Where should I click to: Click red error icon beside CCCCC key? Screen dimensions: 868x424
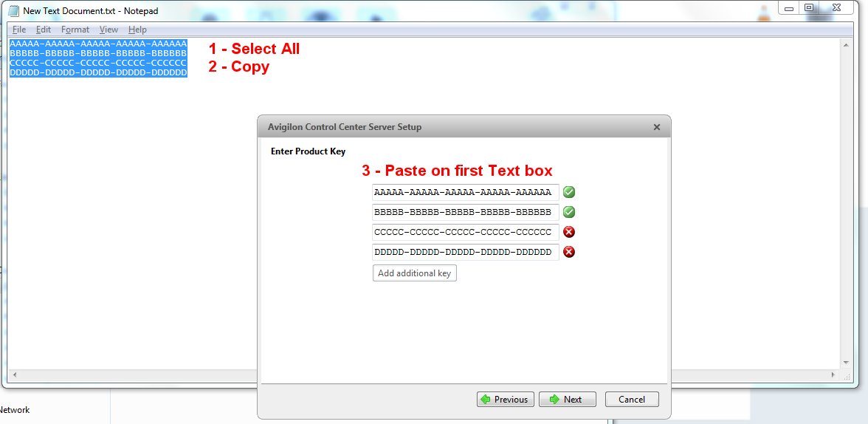[x=569, y=232]
